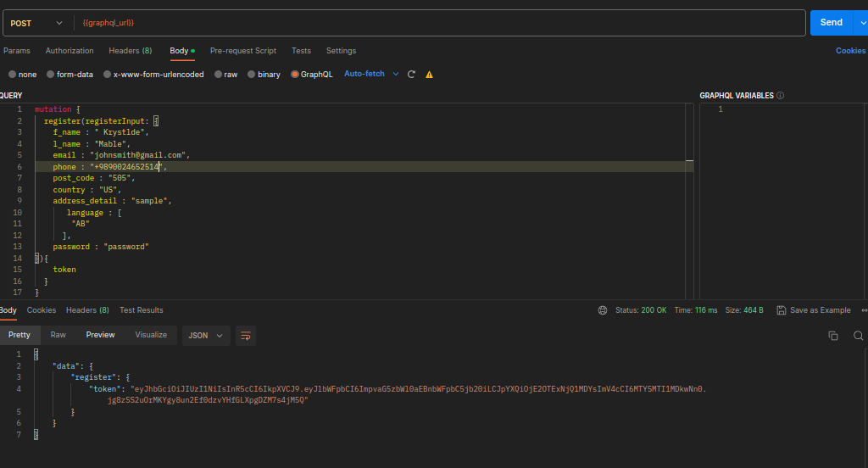
Task: Open the request Headers (8) tab
Action: pyautogui.click(x=130, y=50)
